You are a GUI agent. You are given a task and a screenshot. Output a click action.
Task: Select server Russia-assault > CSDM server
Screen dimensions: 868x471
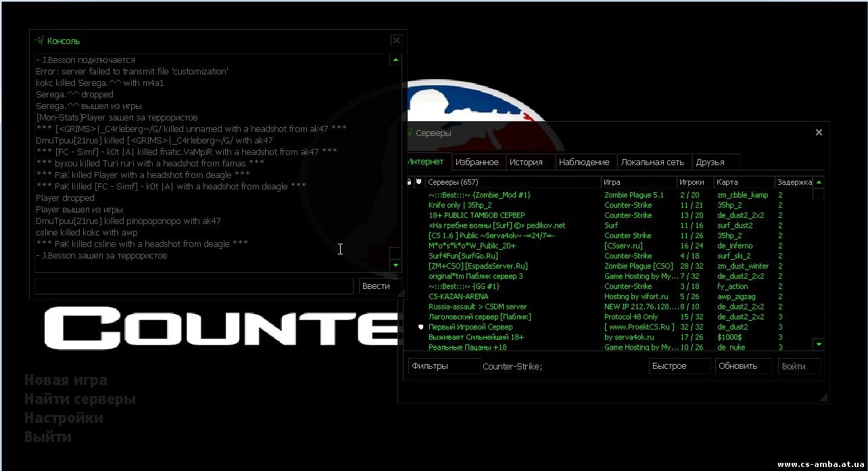(608, 307)
